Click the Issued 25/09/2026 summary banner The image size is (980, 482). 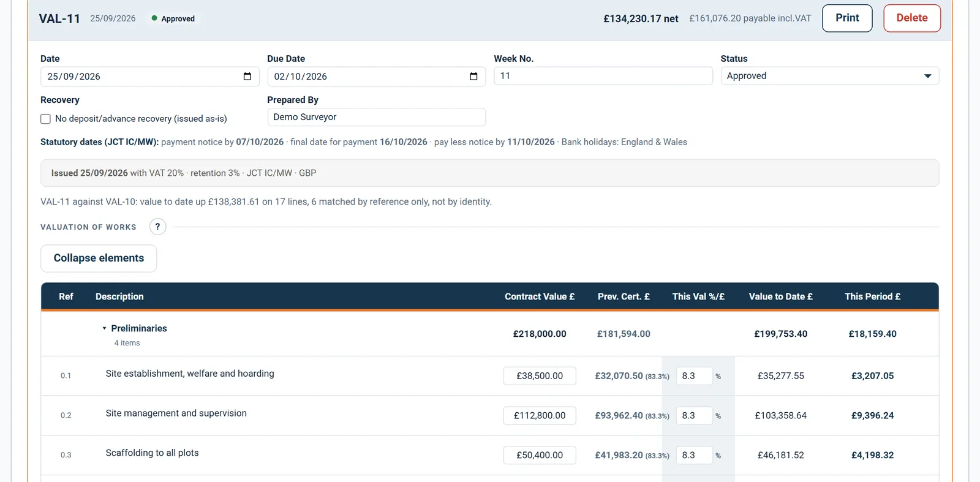(x=490, y=173)
